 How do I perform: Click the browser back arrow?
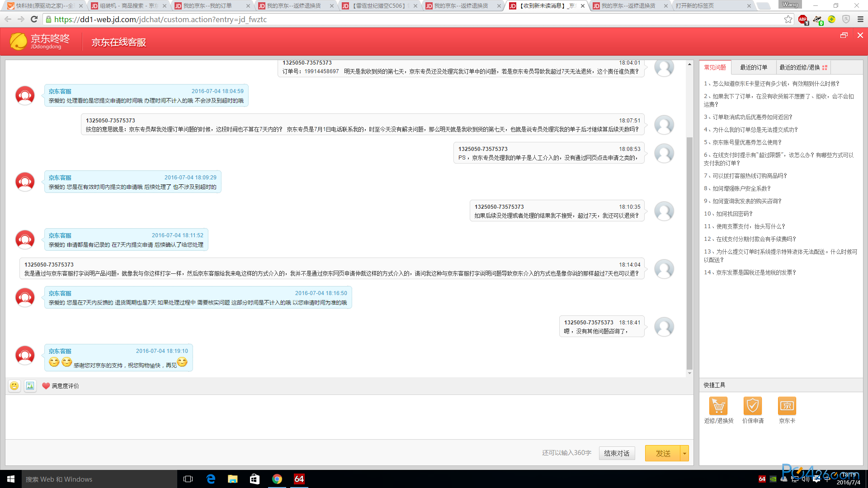[x=8, y=19]
